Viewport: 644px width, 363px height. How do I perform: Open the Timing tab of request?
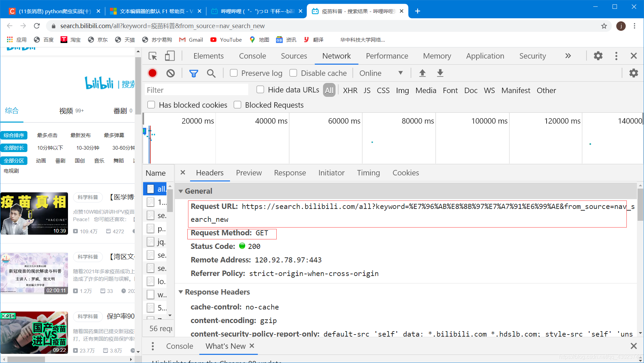point(368,173)
